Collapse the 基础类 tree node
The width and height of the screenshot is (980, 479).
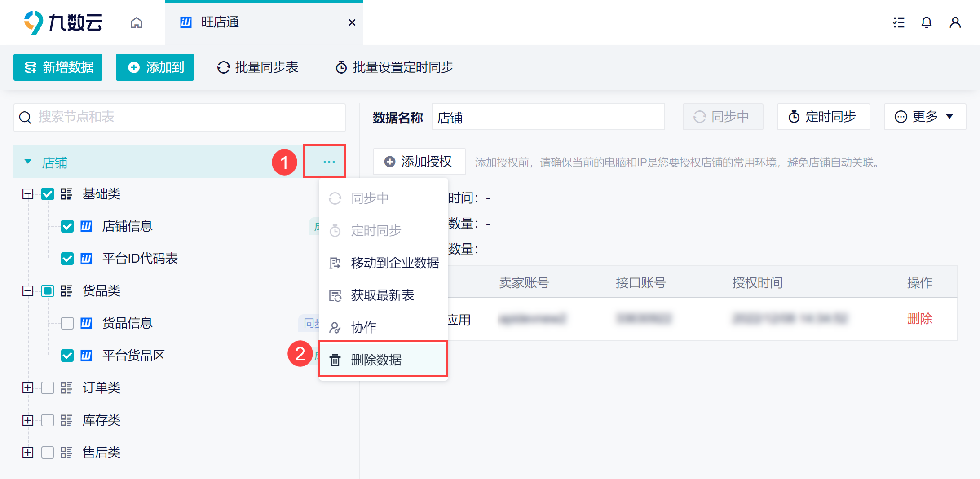click(28, 194)
